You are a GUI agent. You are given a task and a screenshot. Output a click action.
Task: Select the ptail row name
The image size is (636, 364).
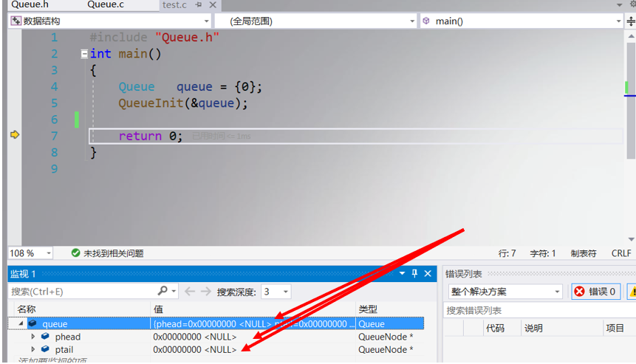(x=64, y=349)
